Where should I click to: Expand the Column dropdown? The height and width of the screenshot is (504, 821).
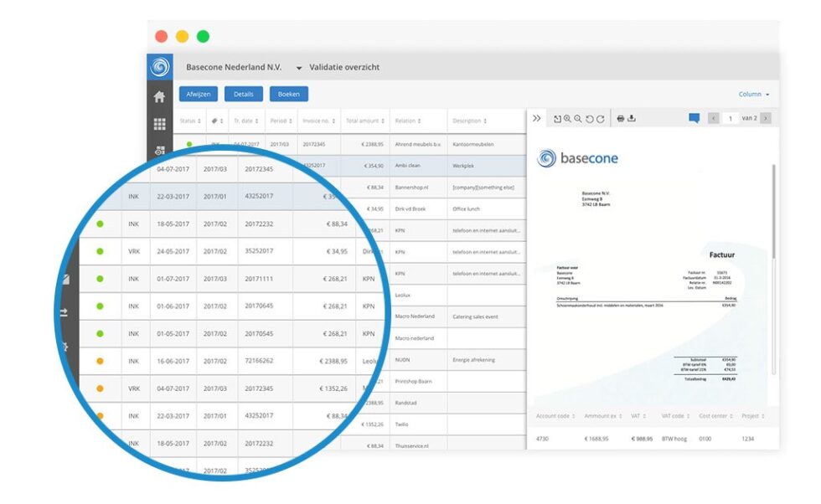753,95
